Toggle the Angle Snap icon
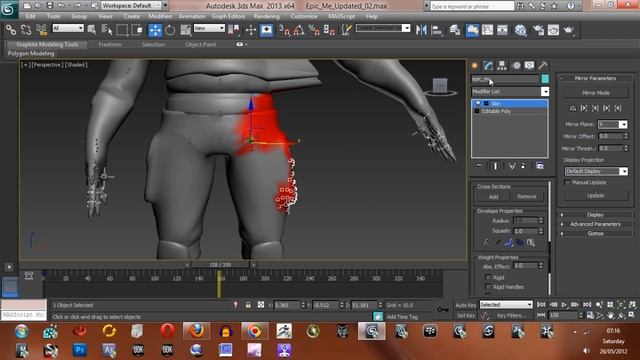640x360 pixels. pos(299,30)
